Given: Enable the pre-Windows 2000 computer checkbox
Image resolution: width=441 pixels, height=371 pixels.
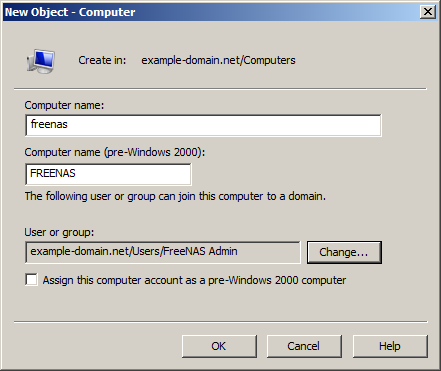Looking at the screenshot, I should coord(31,280).
